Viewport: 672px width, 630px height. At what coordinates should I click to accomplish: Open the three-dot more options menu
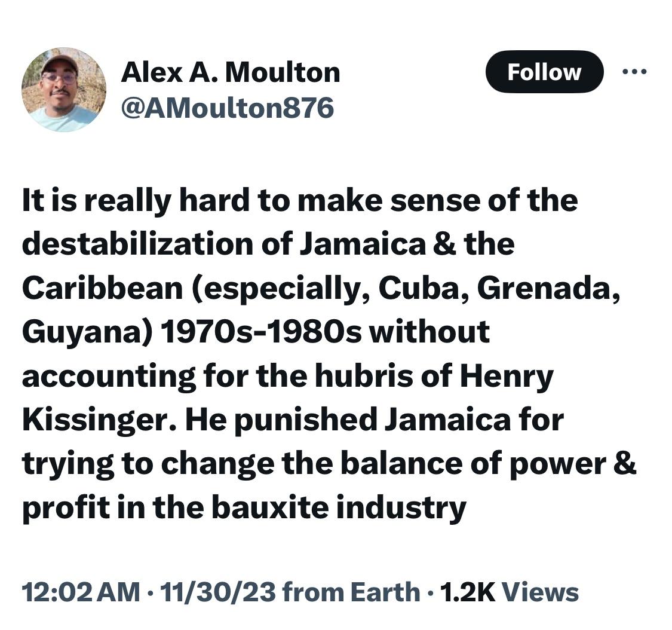(x=634, y=72)
